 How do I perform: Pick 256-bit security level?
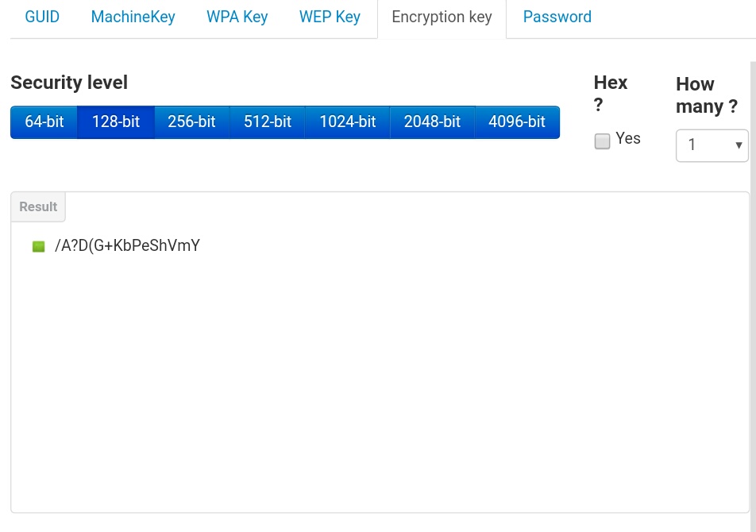tap(191, 122)
